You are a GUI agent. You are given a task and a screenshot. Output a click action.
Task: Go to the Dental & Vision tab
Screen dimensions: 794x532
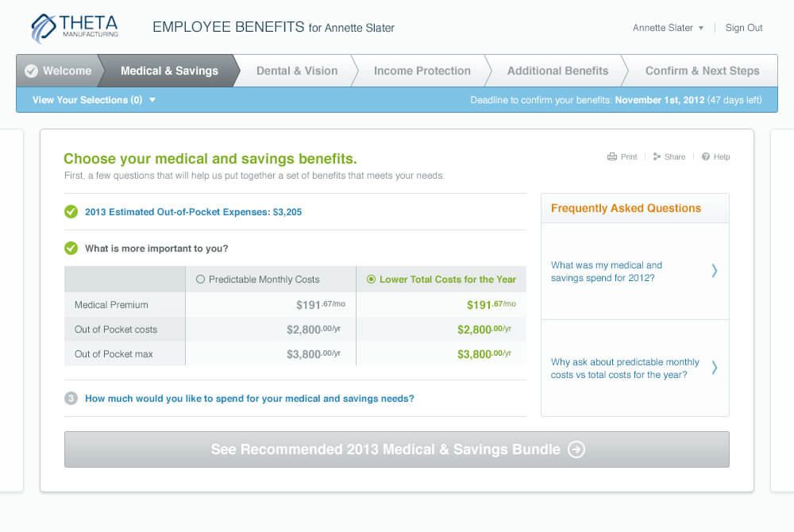pos(297,71)
